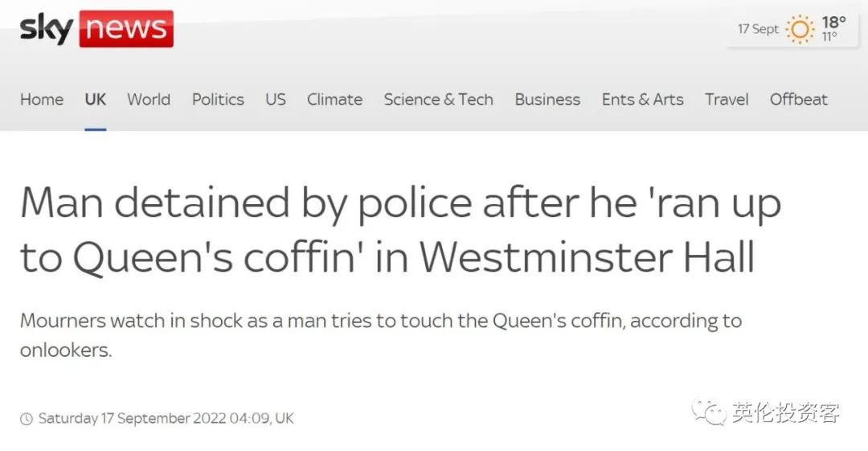This screenshot has height=451, width=868.
Task: Select the UK tab
Action: tap(95, 99)
